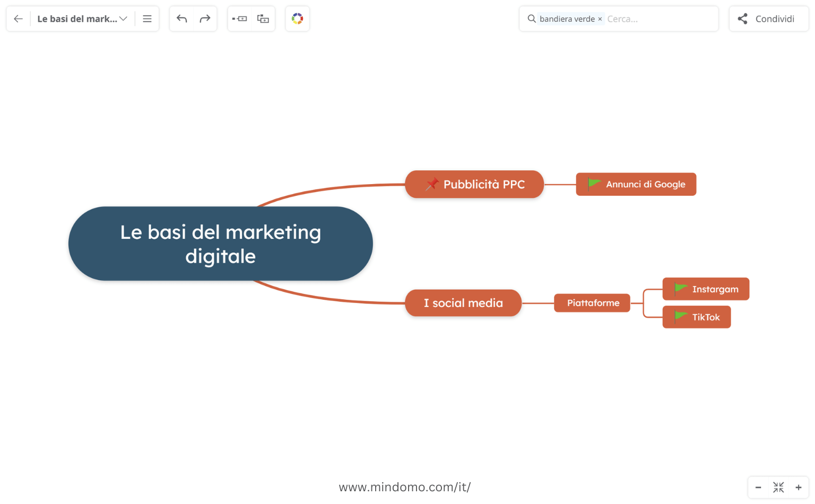Focus the Cerca search field
815x504 pixels.
pyautogui.click(x=658, y=19)
